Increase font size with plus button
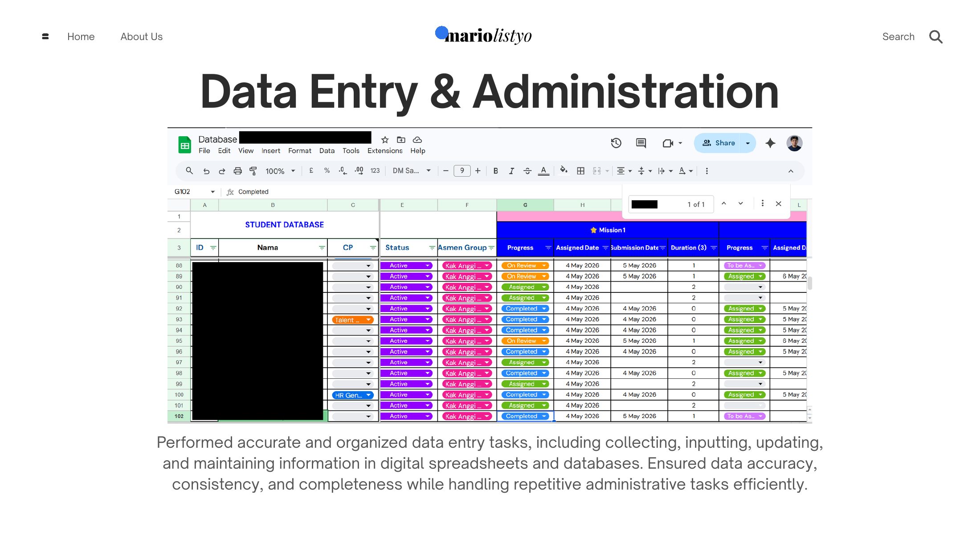The image size is (980, 551). click(x=478, y=171)
